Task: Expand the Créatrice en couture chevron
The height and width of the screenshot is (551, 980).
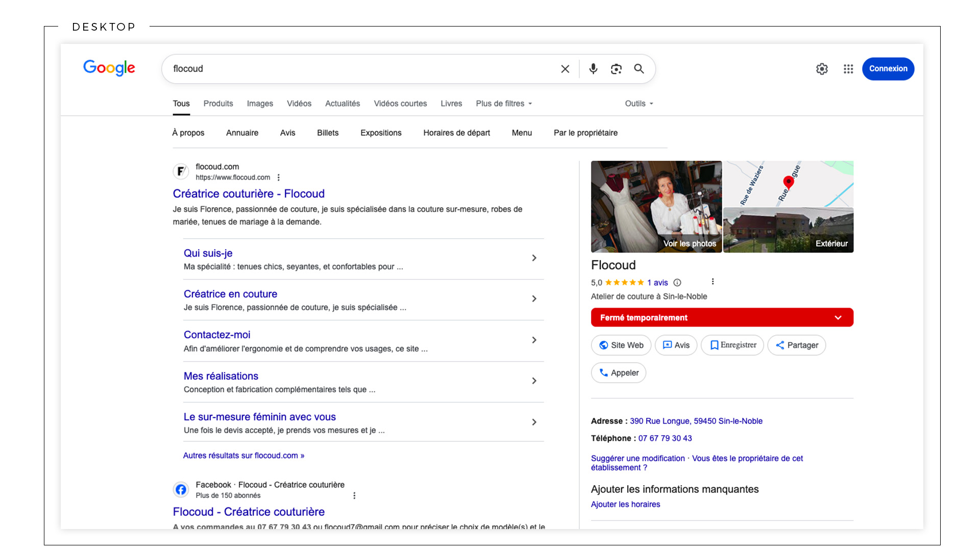Action: pyautogui.click(x=534, y=299)
